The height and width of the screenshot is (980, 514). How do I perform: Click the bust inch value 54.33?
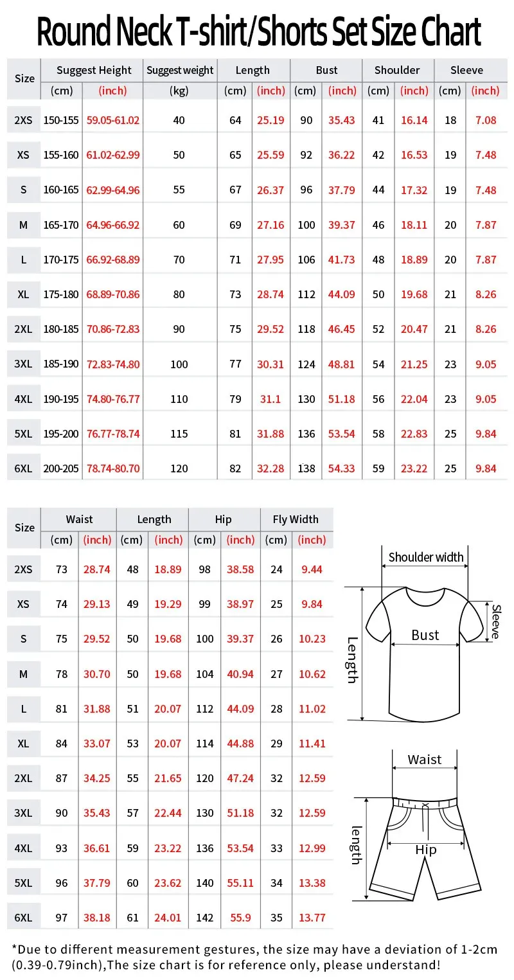342,468
